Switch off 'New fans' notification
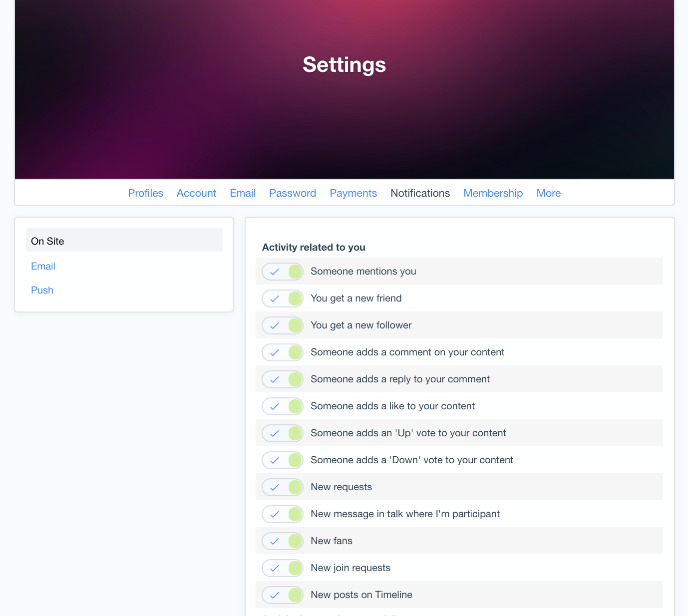Viewport: 688px width, 616px height. (283, 541)
